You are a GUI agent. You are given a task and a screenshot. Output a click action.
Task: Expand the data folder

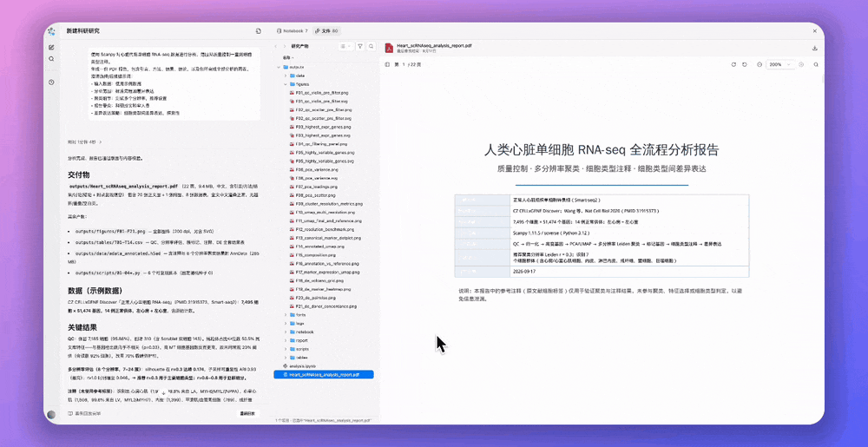285,76
